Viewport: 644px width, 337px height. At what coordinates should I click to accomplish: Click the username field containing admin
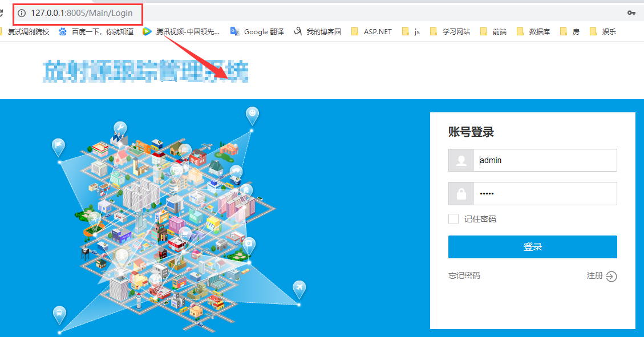pos(545,160)
